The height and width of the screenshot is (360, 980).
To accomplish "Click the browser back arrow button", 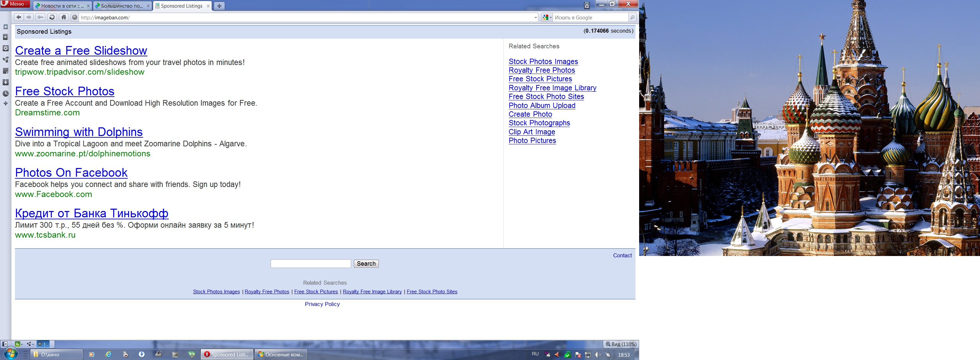I will [18, 17].
